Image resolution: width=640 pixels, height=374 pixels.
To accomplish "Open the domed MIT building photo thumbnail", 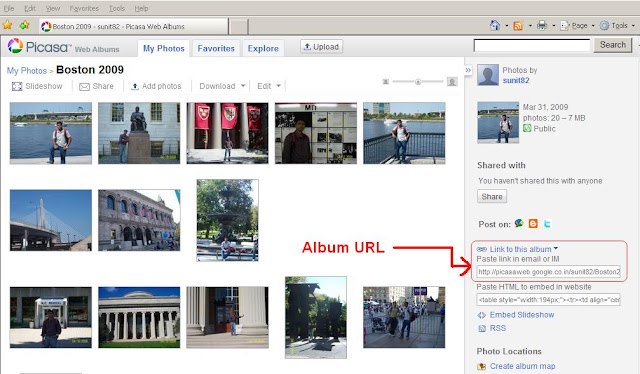I will click(139, 317).
